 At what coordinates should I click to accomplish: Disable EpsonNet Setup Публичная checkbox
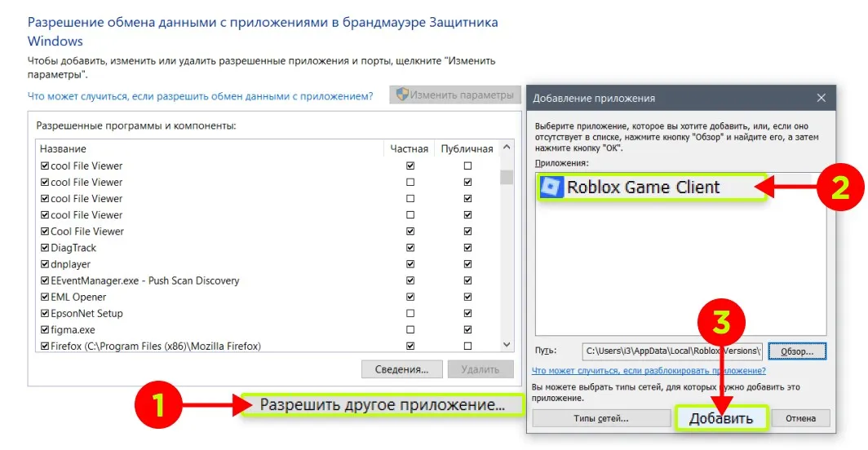(467, 313)
